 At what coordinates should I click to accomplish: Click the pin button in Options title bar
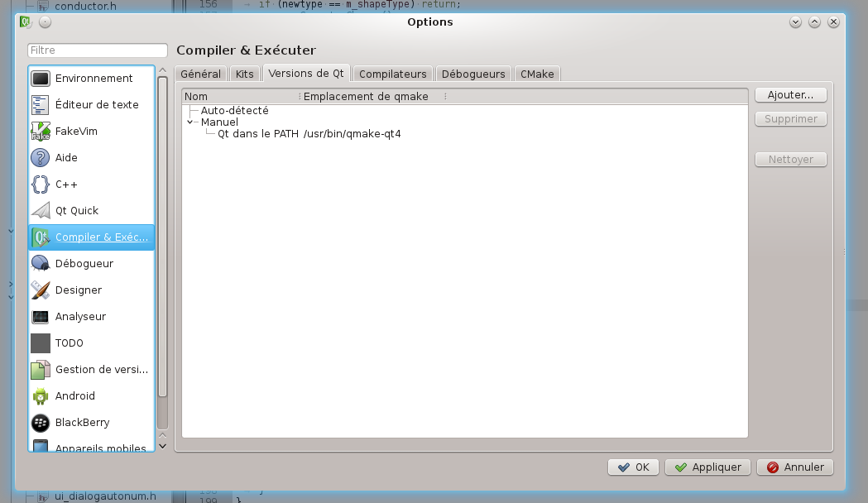[x=46, y=22]
